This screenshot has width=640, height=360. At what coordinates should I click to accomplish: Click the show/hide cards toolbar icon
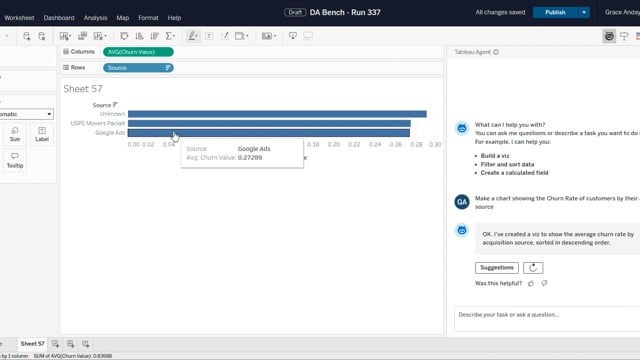[x=267, y=36]
